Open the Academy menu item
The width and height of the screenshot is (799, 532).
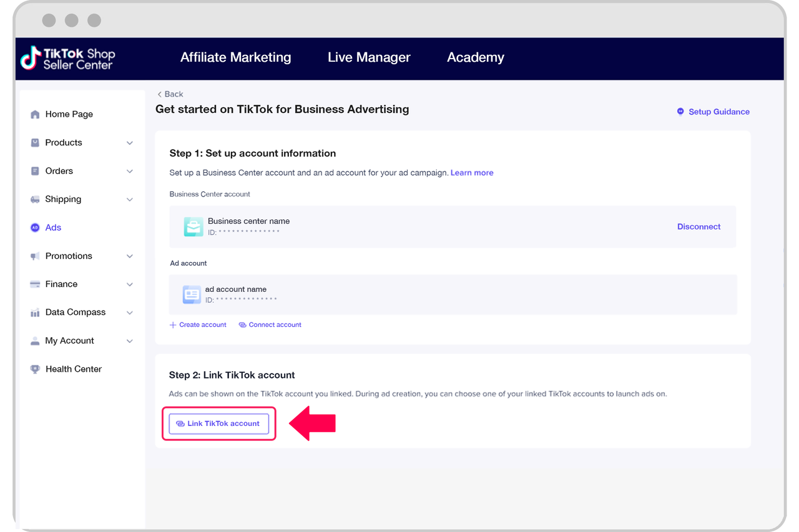(475, 57)
